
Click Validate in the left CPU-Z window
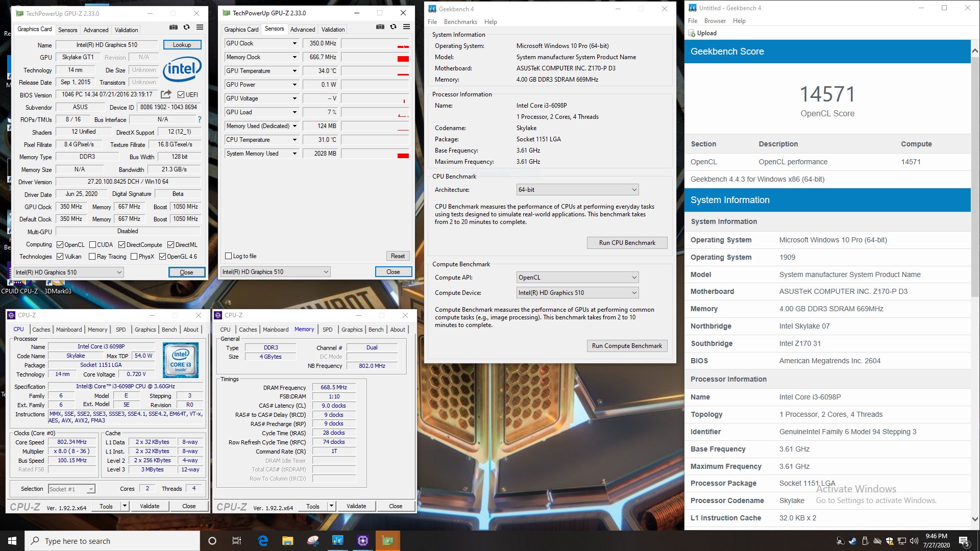click(x=150, y=506)
